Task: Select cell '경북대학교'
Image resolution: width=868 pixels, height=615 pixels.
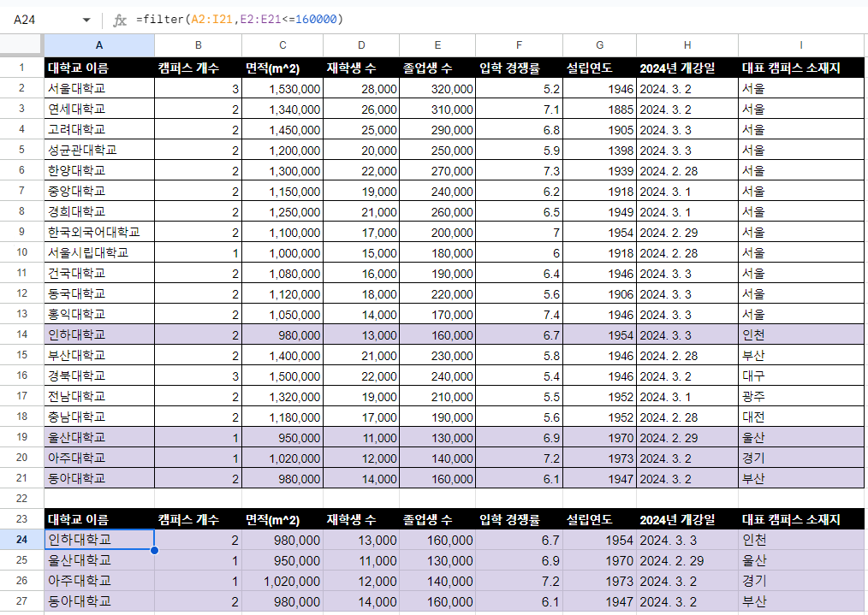Action: tap(99, 376)
